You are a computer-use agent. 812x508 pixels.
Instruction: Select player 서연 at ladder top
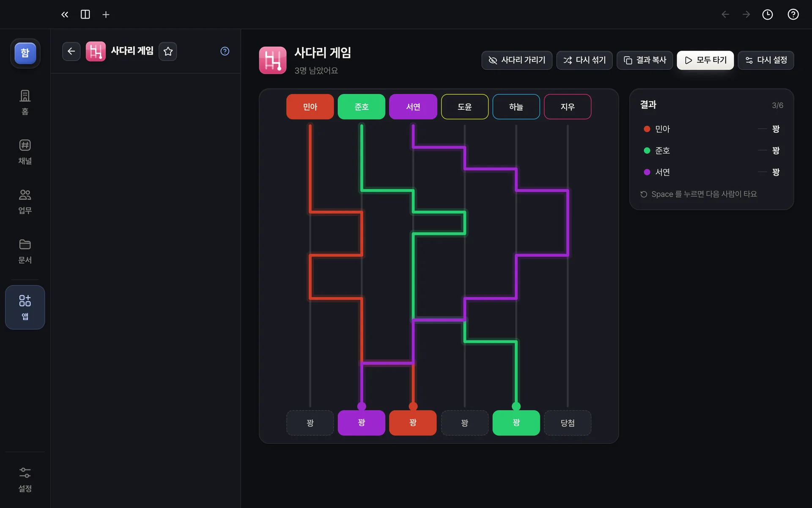coord(413,107)
